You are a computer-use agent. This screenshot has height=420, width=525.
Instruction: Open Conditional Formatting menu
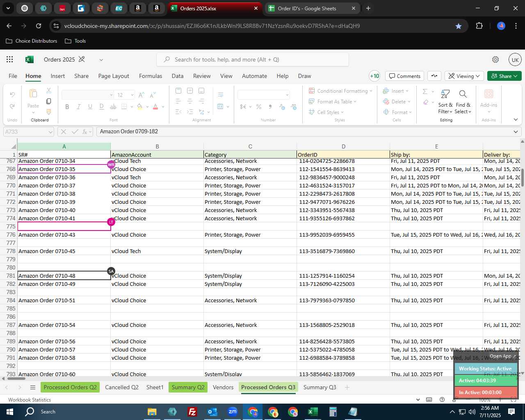340,91
